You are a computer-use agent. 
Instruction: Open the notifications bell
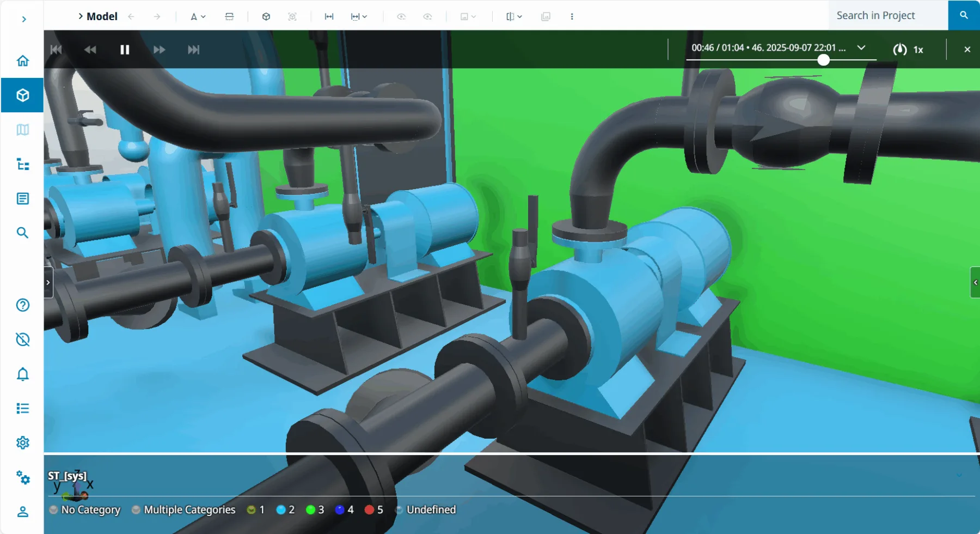[x=22, y=374]
